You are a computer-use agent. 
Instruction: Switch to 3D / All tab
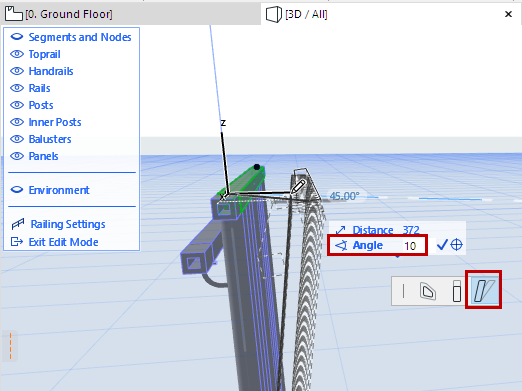tap(391, 14)
